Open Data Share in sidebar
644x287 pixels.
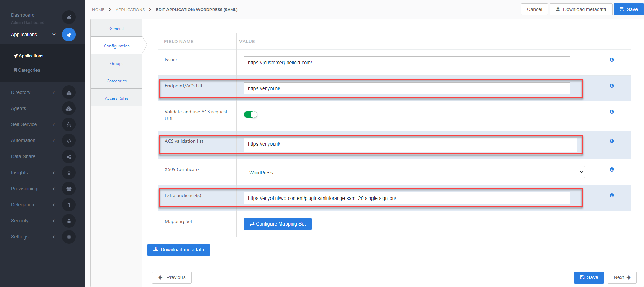(23, 157)
